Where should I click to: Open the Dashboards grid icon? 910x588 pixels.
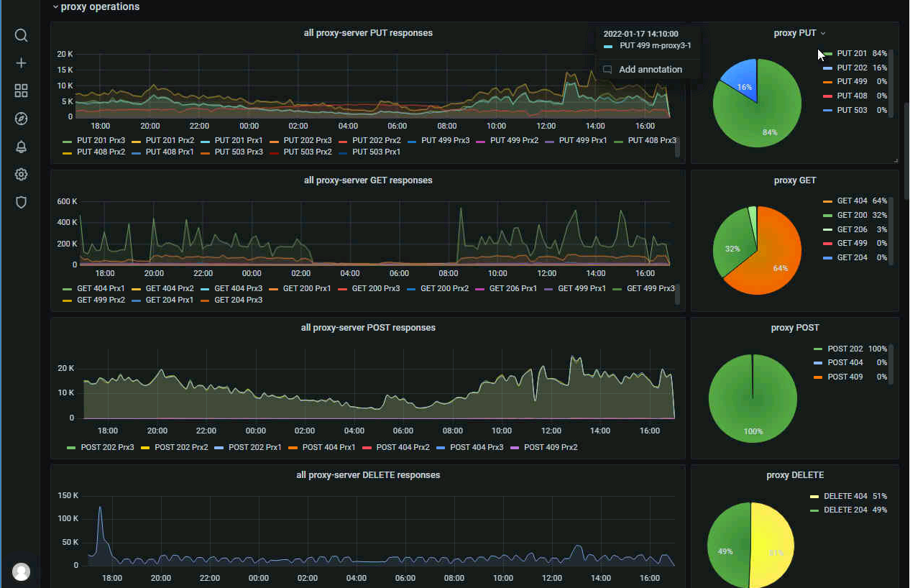21,91
